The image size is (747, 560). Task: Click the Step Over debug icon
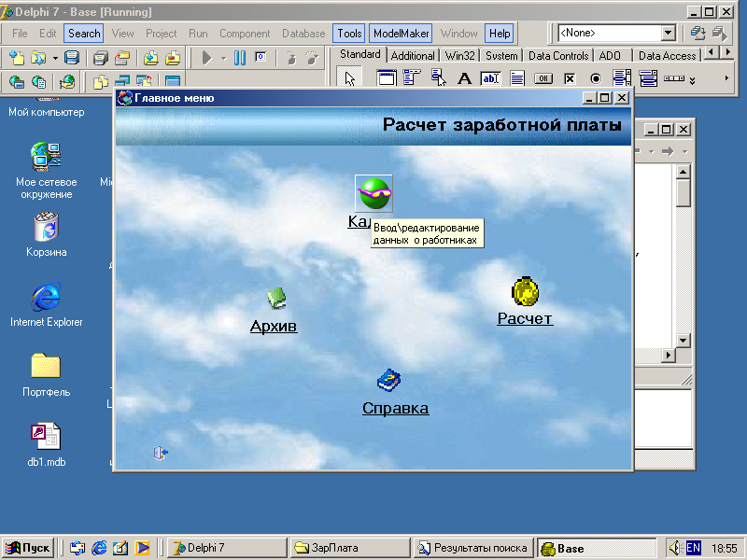[313, 58]
